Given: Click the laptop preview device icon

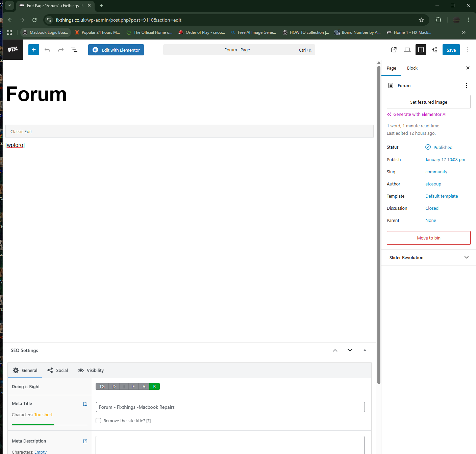Looking at the screenshot, I should pos(407,50).
